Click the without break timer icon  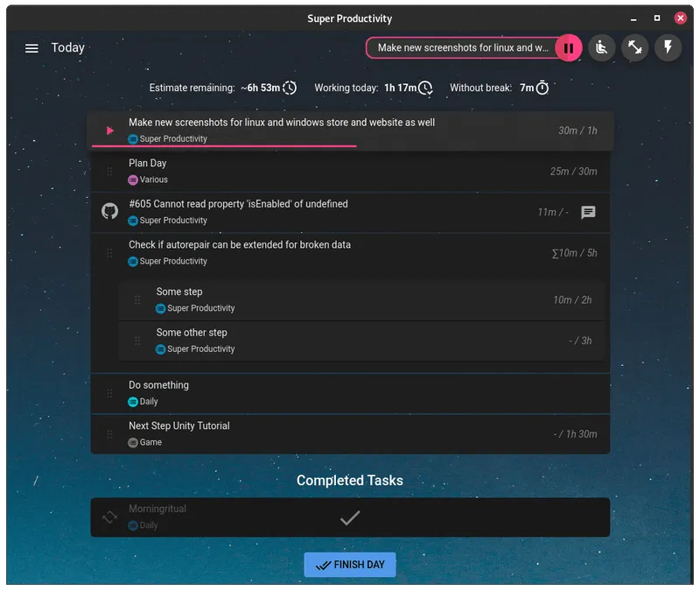coord(542,88)
